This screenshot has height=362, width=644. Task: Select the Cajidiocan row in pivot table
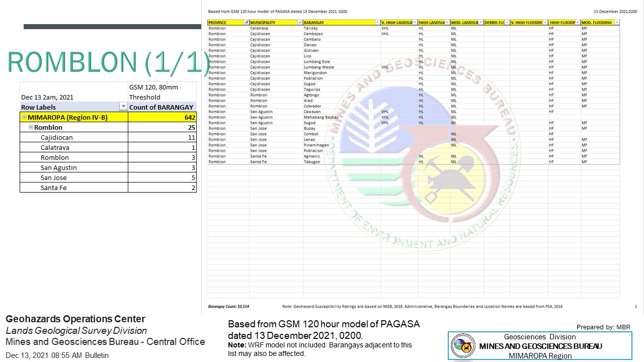tap(108, 137)
